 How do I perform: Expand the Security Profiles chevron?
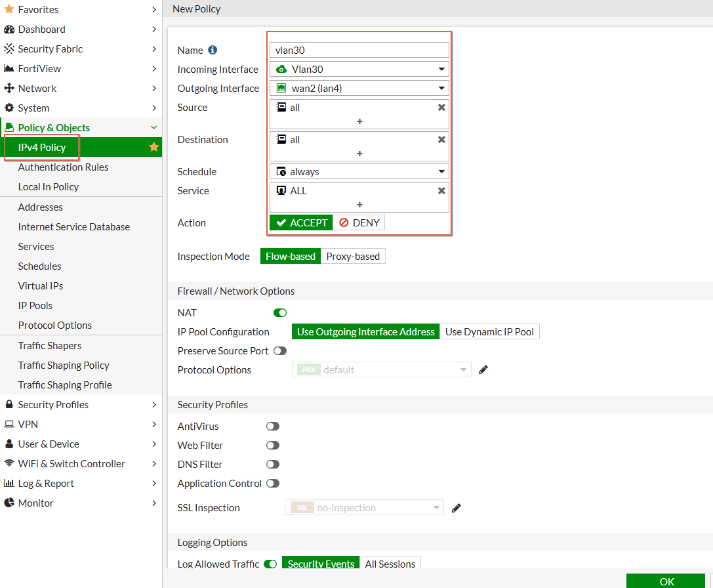point(153,404)
